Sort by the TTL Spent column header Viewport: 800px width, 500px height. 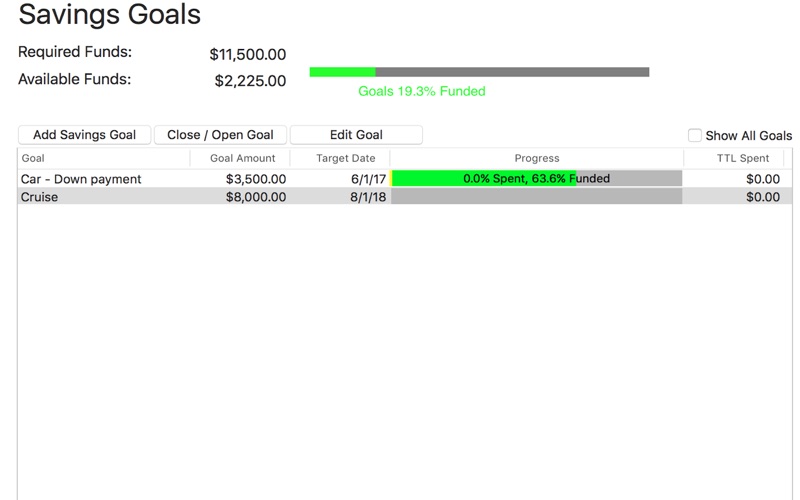click(x=742, y=158)
